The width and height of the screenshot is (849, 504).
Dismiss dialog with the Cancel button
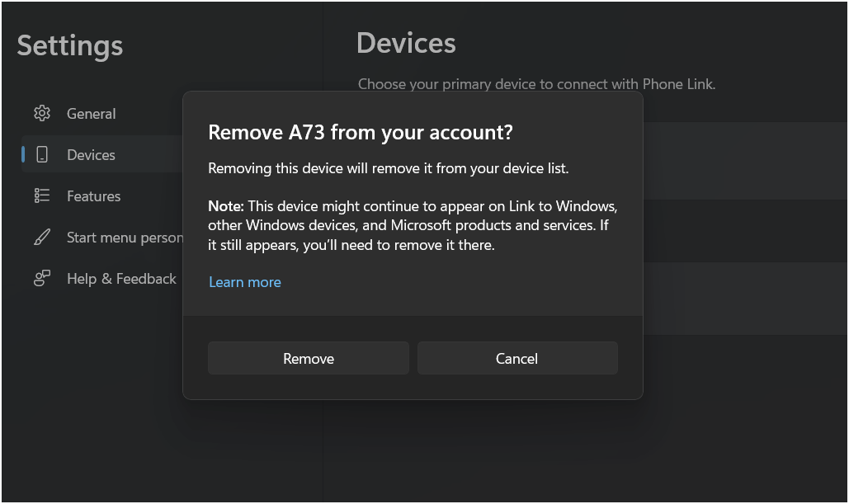tap(517, 358)
